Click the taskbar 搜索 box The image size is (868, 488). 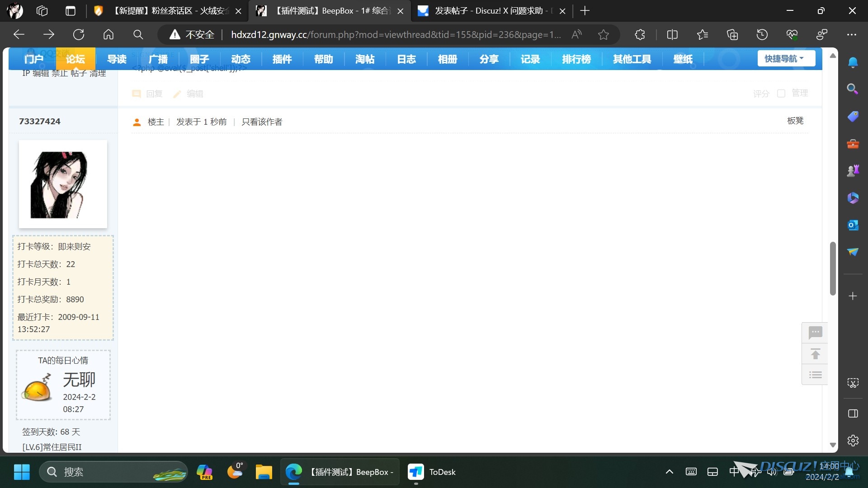(113, 472)
